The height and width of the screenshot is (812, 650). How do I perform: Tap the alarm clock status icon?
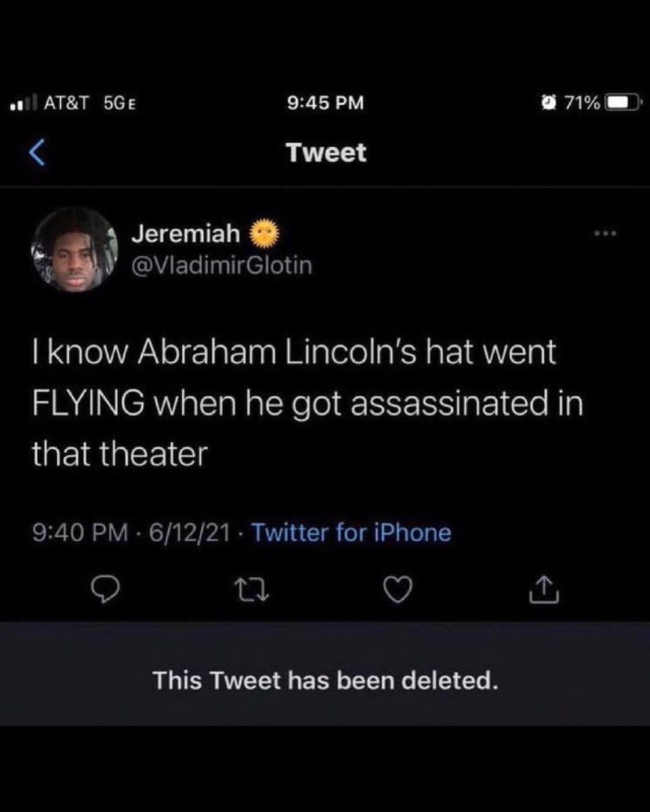pyautogui.click(x=549, y=103)
